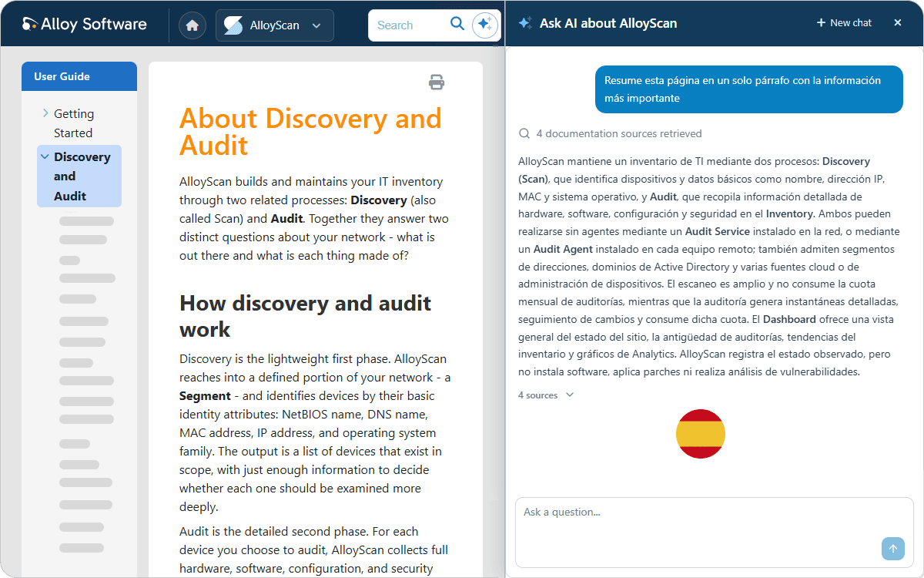Click the Alloy Software logo
Screen dimensions: 924x578
pos(85,25)
